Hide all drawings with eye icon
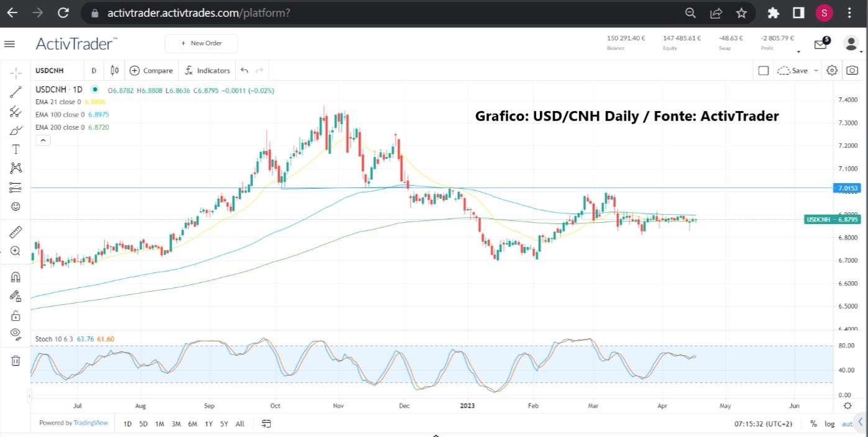Image resolution: width=868 pixels, height=437 pixels. [16, 334]
